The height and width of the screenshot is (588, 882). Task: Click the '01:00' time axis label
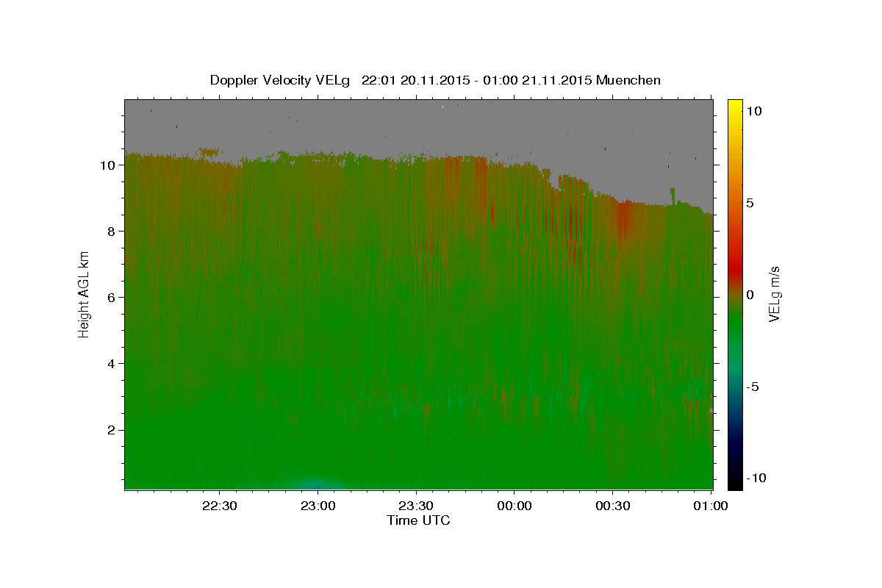pos(711,506)
